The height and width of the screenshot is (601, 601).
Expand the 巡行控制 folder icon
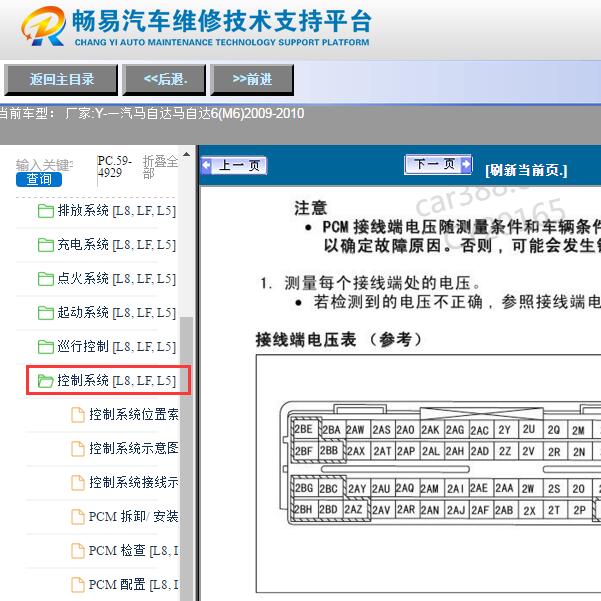click(x=46, y=346)
